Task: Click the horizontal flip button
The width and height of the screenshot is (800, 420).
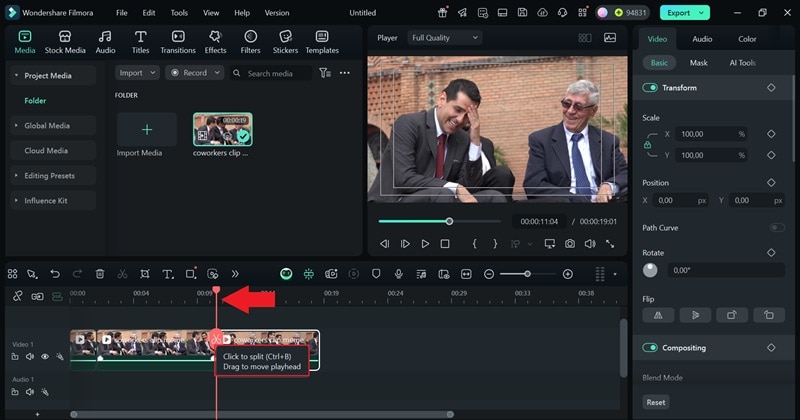Action: [x=658, y=315]
